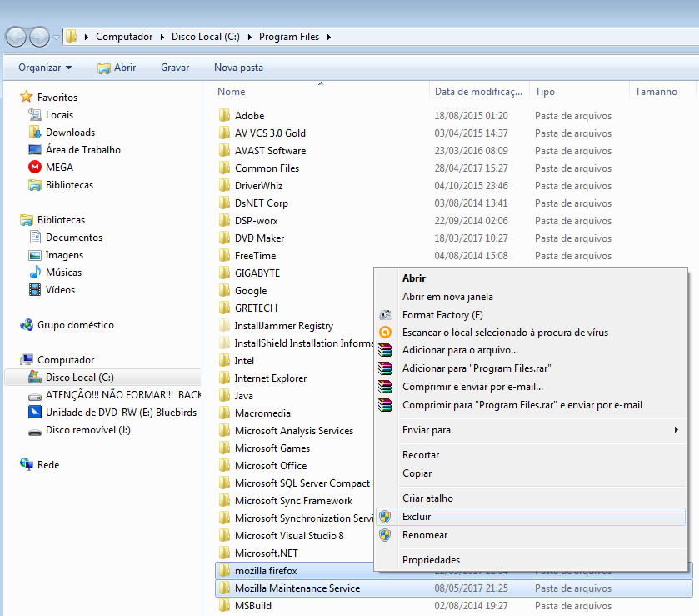
Task: Select the DriverWhiz folder
Action: click(258, 186)
